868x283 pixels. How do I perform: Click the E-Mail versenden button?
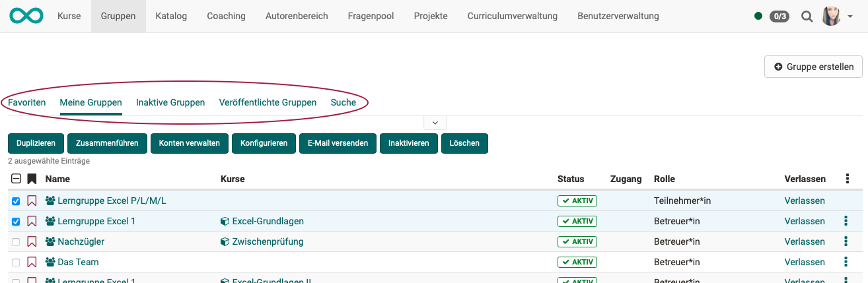(338, 143)
